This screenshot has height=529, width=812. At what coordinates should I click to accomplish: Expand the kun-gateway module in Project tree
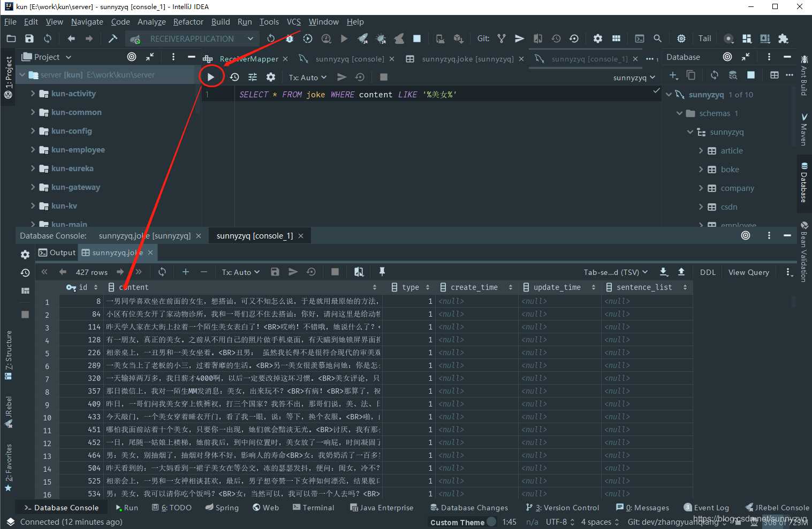coord(33,187)
